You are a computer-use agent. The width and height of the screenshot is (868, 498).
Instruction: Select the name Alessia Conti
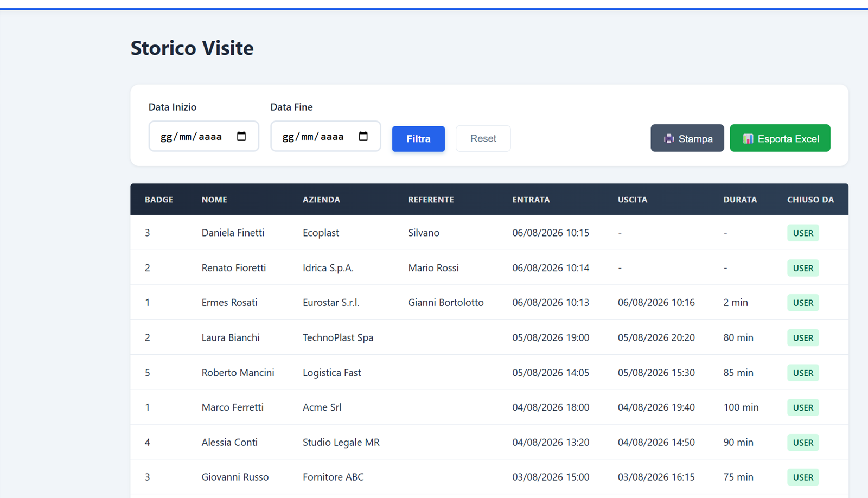coord(229,443)
